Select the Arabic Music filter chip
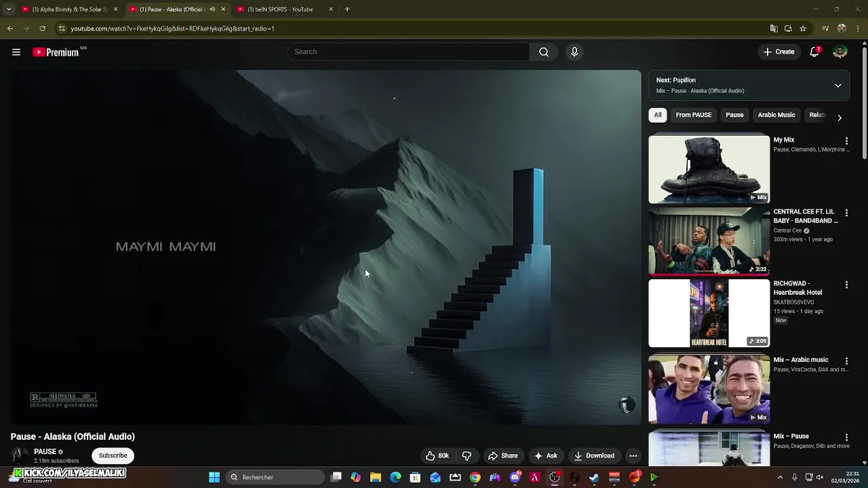The height and width of the screenshot is (488, 868). pyautogui.click(x=776, y=115)
